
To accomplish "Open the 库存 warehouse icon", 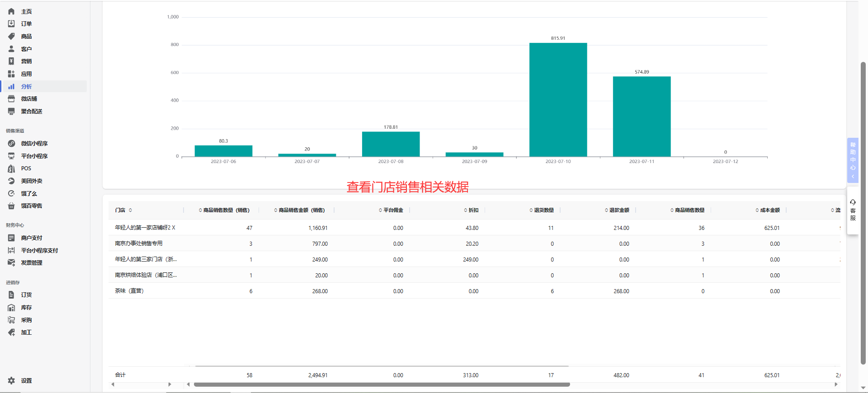I will (x=11, y=307).
